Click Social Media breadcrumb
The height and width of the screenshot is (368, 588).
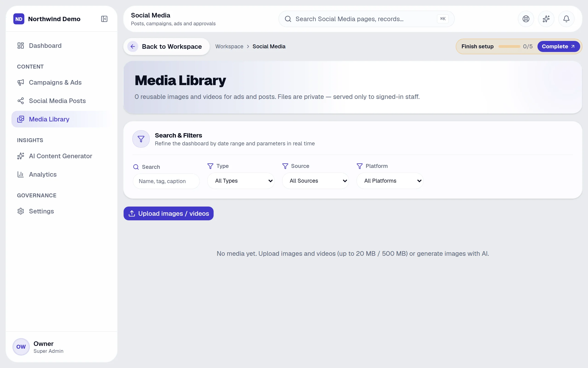(x=269, y=46)
